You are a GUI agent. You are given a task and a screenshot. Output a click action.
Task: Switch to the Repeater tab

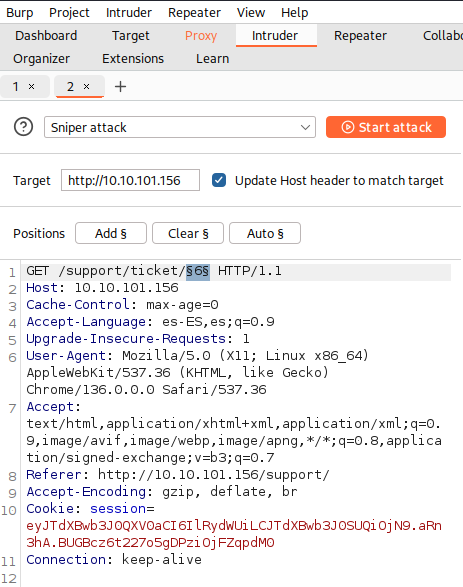360,36
